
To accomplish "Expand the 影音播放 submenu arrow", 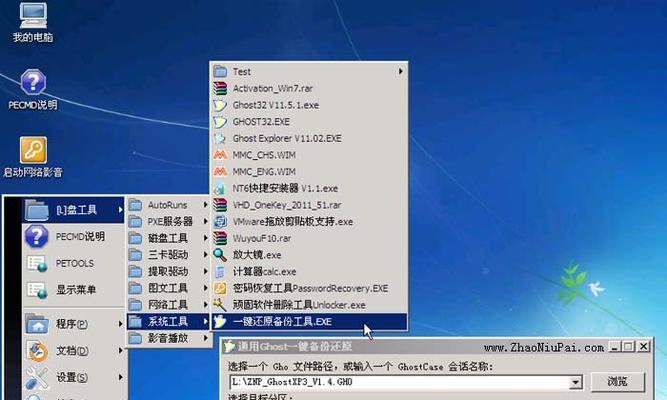I will [205, 338].
